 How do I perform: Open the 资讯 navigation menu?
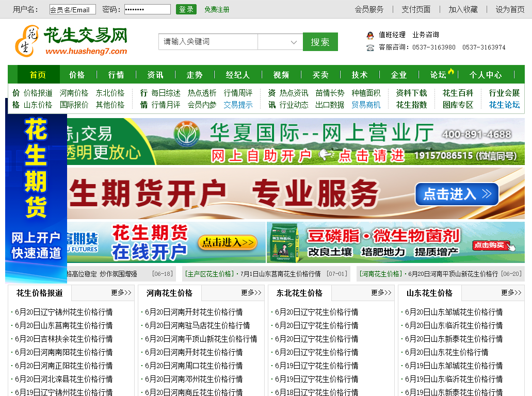click(155, 75)
